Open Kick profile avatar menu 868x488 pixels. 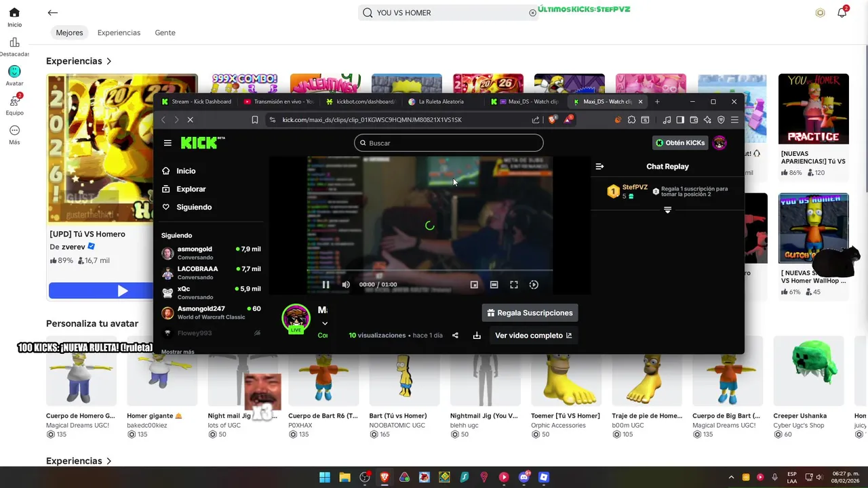pyautogui.click(x=719, y=143)
